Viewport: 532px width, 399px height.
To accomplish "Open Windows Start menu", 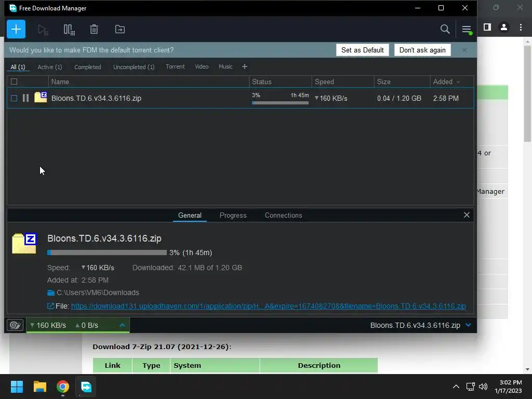I will coord(17,387).
